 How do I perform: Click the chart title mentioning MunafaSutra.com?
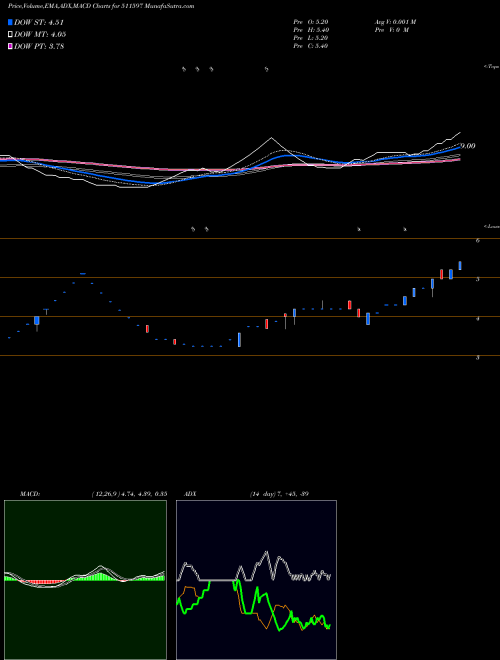tap(101, 6)
